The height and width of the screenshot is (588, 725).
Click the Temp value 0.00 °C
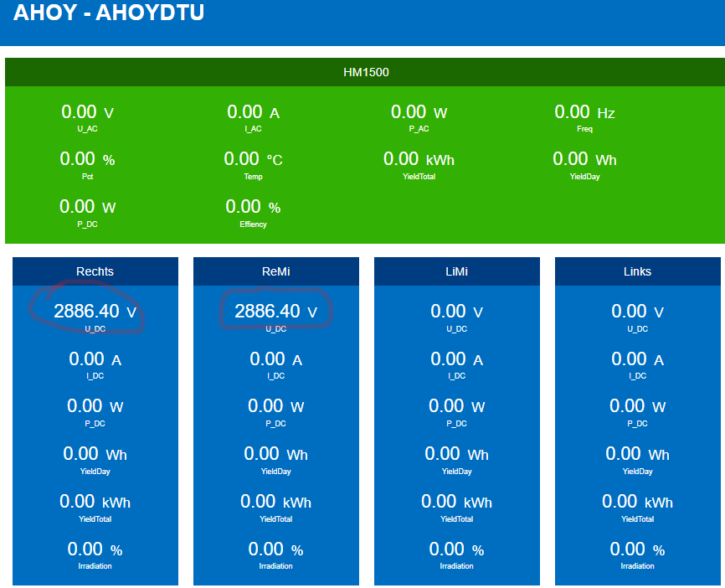[x=253, y=159]
